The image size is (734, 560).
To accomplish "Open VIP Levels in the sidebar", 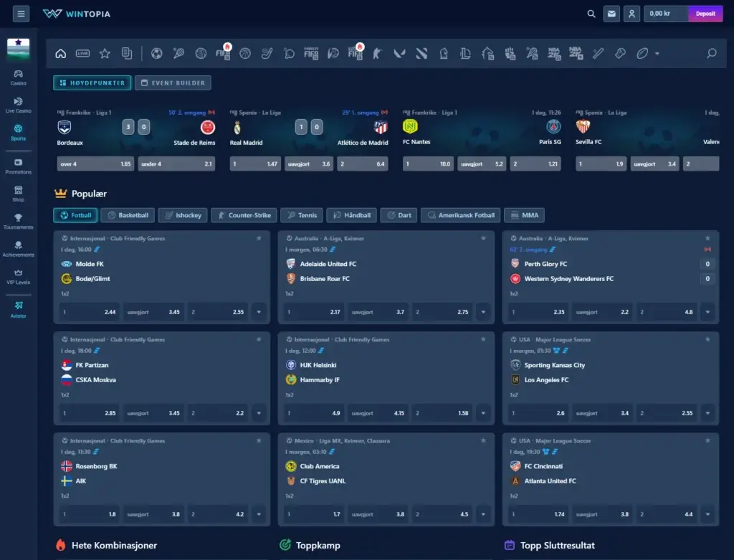I will [18, 277].
